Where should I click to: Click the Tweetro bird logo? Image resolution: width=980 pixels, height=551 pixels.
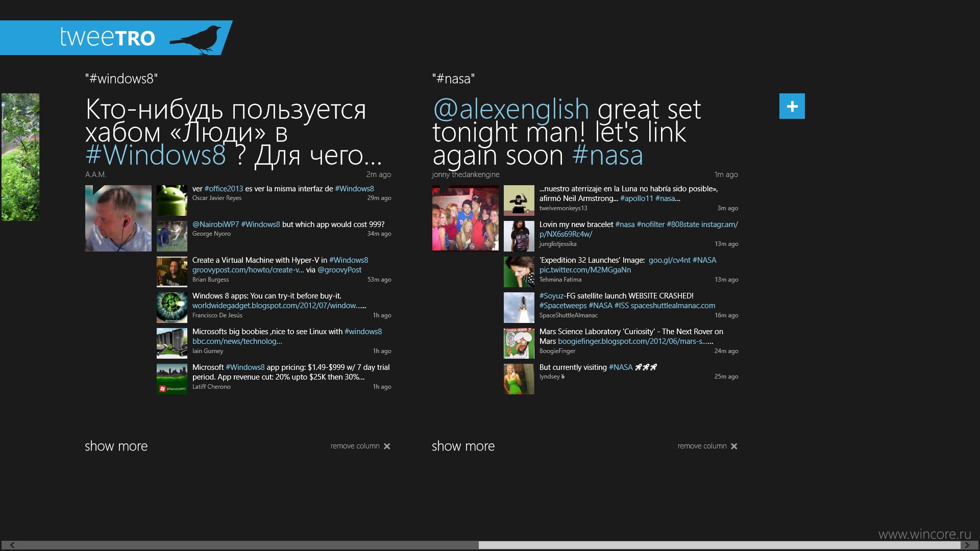tap(195, 39)
